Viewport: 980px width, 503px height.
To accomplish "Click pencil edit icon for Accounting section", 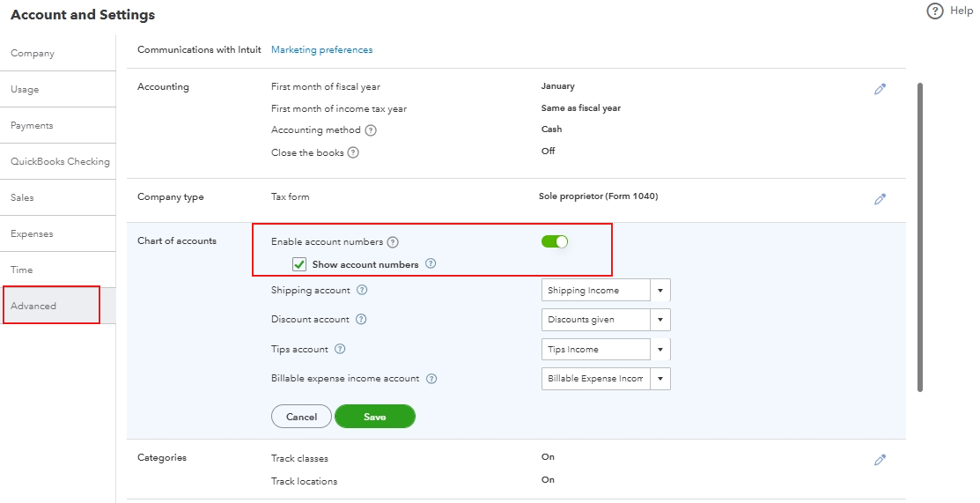I will [879, 89].
